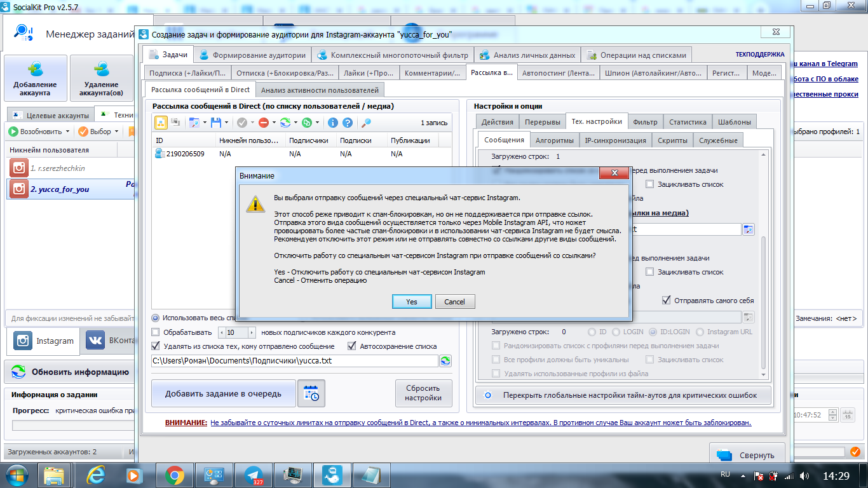The height and width of the screenshot is (488, 868).
Task: Click the magnifying glass search icon in toolbar
Action: pos(367,123)
